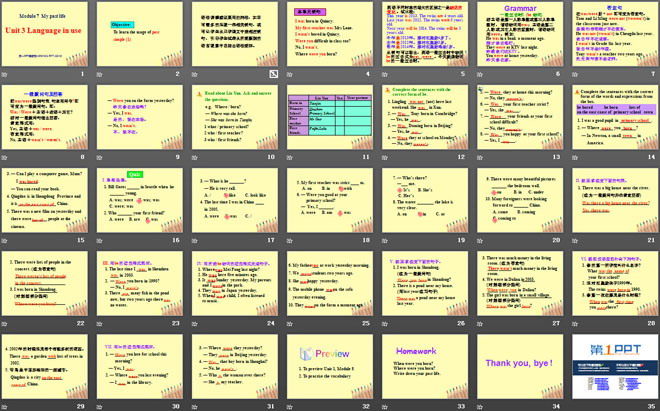
Task: Click the animation star under slide 27
Action: 480,324
